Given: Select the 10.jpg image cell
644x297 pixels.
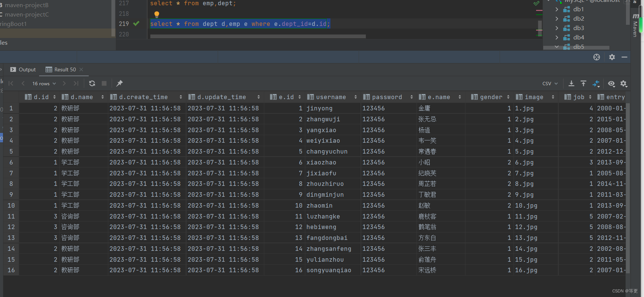Looking at the screenshot, I should pyautogui.click(x=535, y=205).
